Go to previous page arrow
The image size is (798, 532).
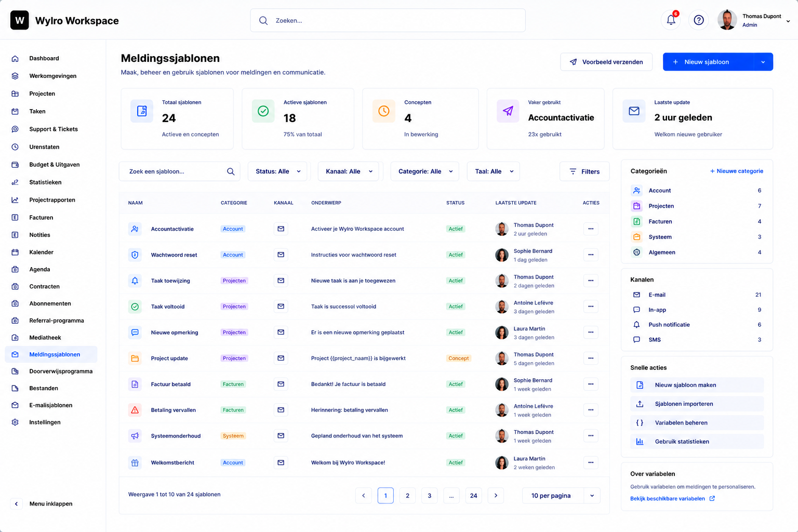tap(364, 496)
